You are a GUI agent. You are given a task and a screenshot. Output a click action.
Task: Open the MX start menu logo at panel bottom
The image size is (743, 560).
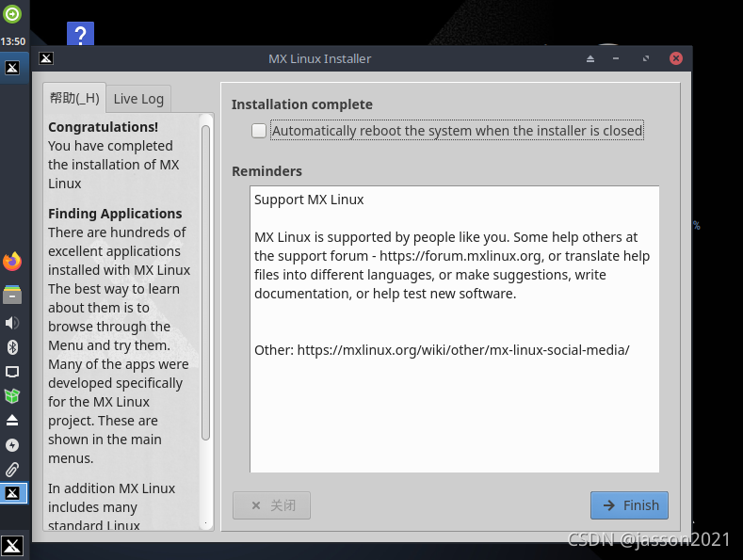click(x=12, y=546)
